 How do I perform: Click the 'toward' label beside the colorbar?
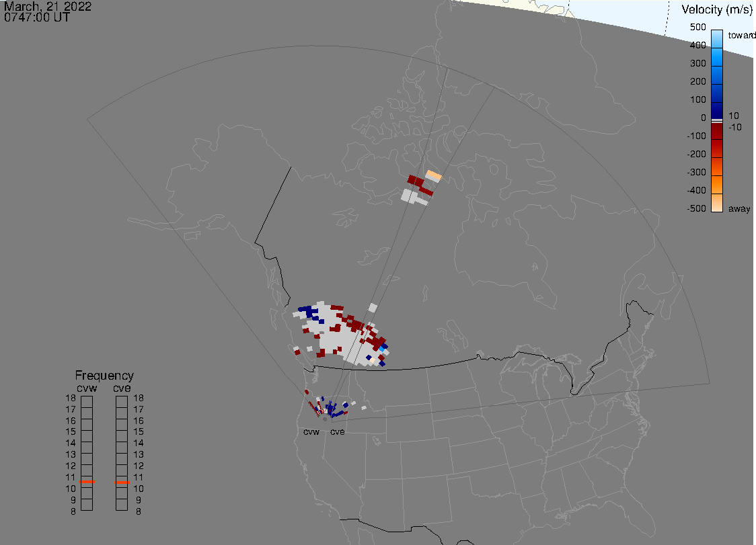tap(741, 35)
